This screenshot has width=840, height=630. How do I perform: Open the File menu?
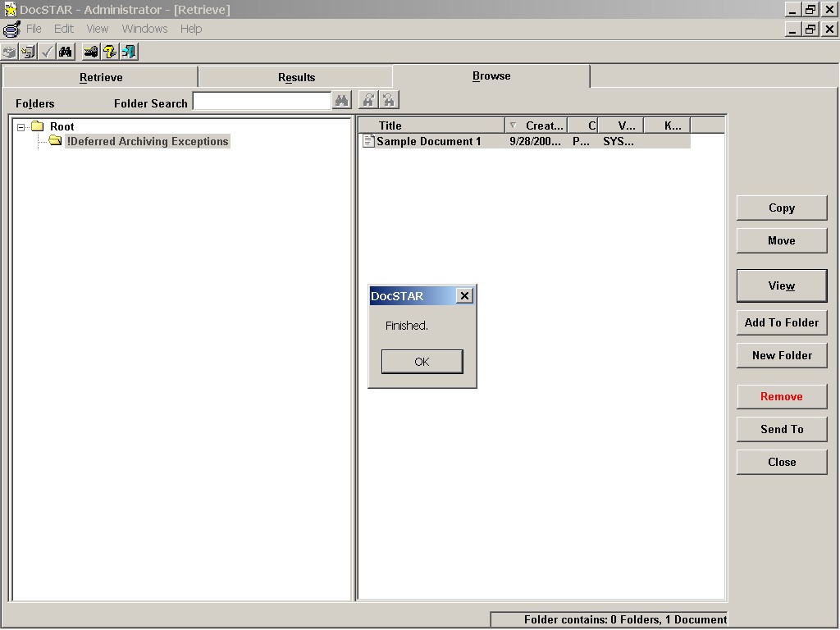(34, 29)
